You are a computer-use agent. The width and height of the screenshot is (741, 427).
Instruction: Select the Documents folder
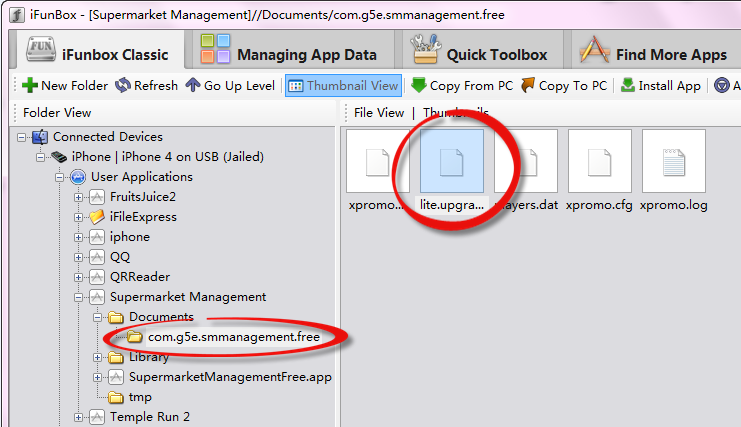coord(161,317)
